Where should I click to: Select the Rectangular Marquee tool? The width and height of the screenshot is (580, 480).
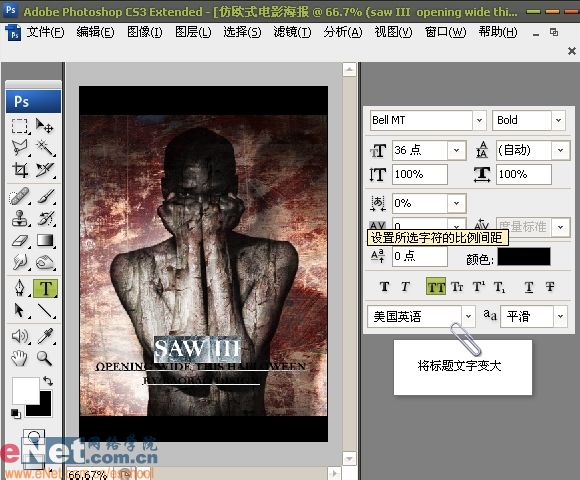click(20, 126)
